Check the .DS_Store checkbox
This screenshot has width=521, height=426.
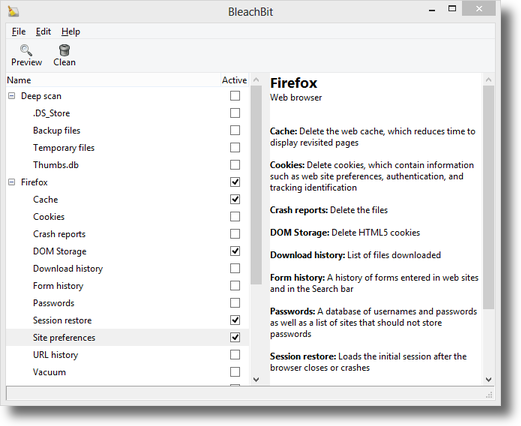(x=235, y=113)
